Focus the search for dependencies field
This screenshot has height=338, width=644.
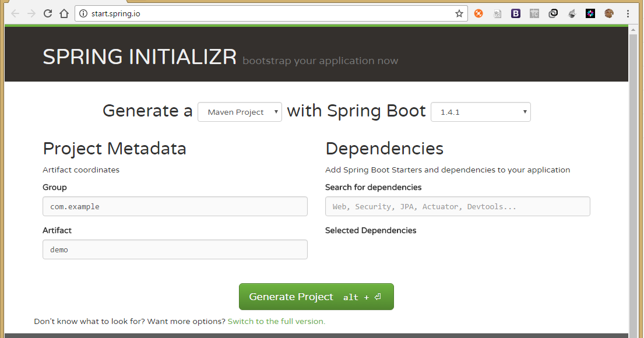[458, 206]
